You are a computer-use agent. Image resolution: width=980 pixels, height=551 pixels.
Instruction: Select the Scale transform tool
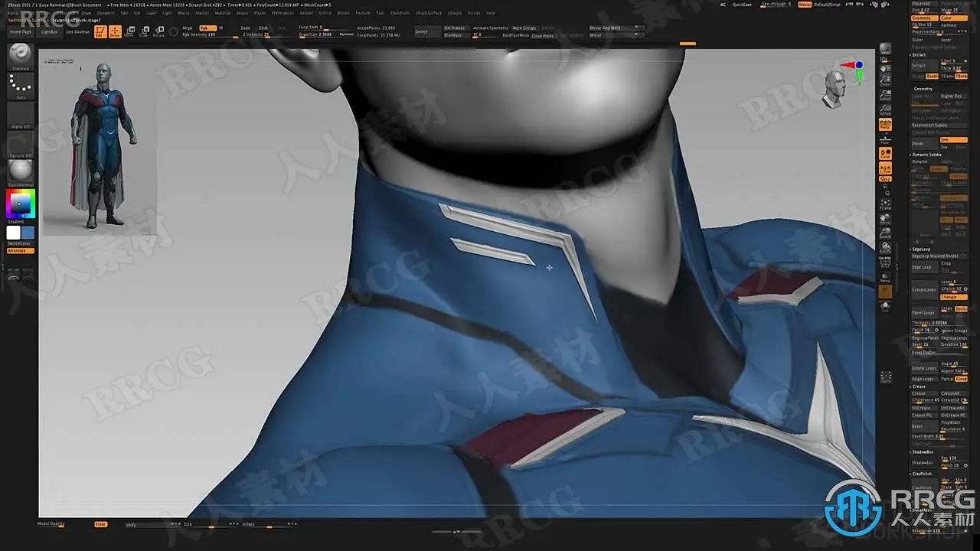coord(144,31)
